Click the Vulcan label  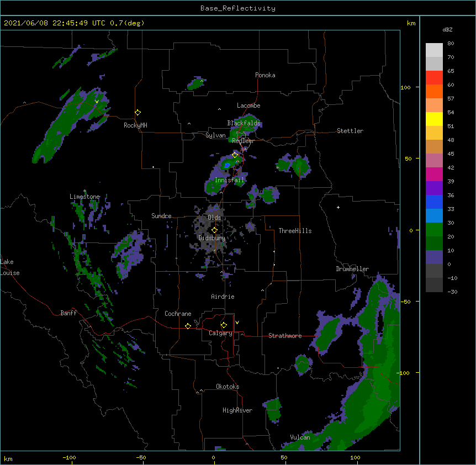pos(300,437)
